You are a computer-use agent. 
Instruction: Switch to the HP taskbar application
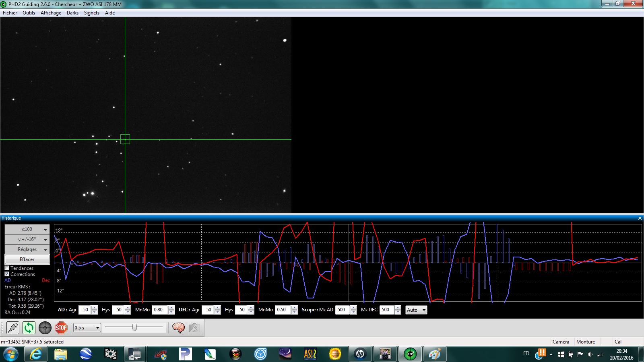click(360, 354)
